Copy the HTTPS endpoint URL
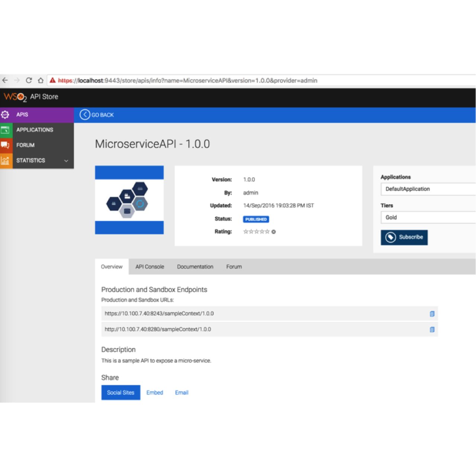This screenshot has width=476, height=476. [x=432, y=314]
